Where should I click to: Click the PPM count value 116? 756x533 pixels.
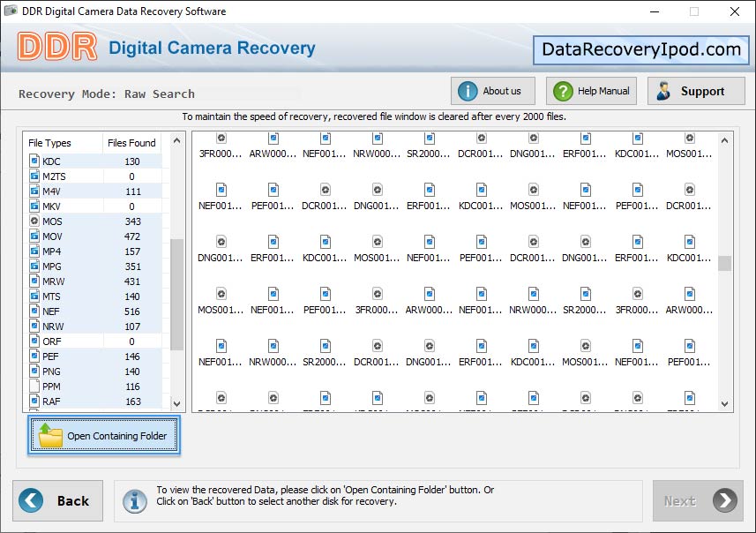[132, 387]
